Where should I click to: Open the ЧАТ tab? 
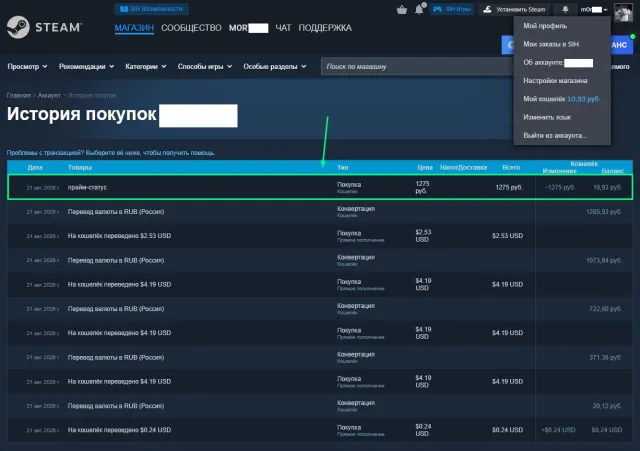(x=283, y=28)
